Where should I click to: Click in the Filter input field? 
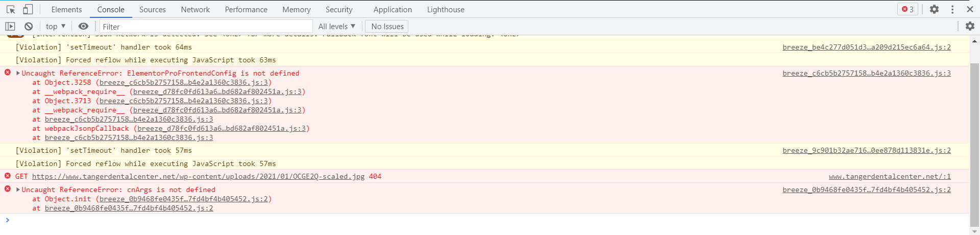pyautogui.click(x=204, y=27)
